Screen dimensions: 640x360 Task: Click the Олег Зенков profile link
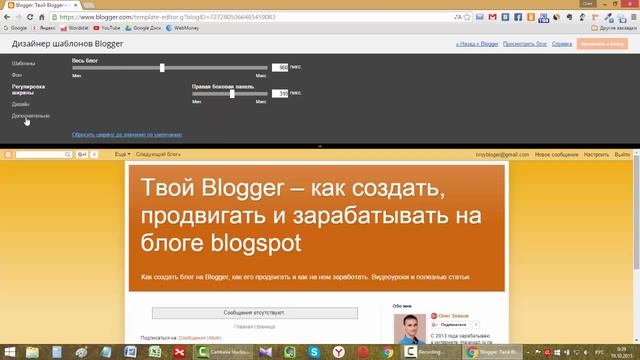click(453, 316)
